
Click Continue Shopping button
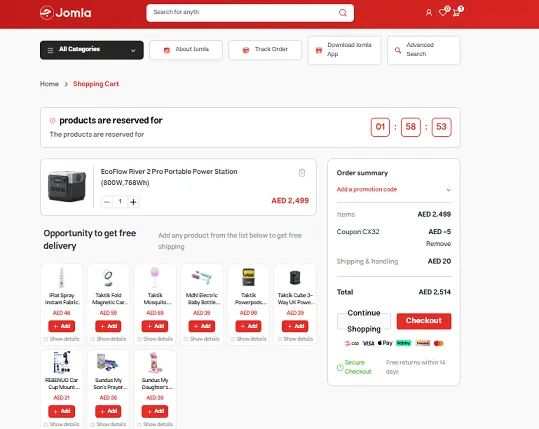coord(364,321)
